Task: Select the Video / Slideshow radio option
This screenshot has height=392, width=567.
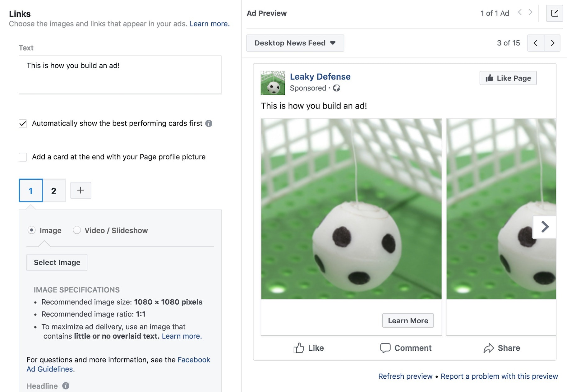Action: 77,230
